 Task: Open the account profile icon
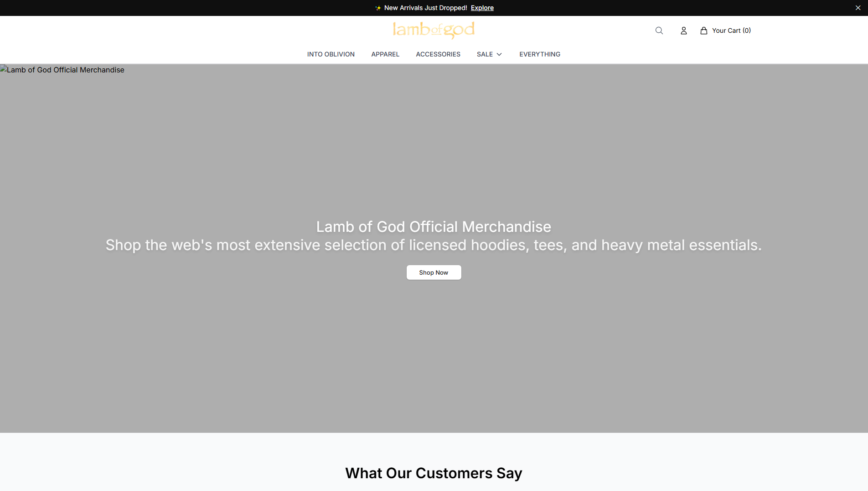pos(684,31)
